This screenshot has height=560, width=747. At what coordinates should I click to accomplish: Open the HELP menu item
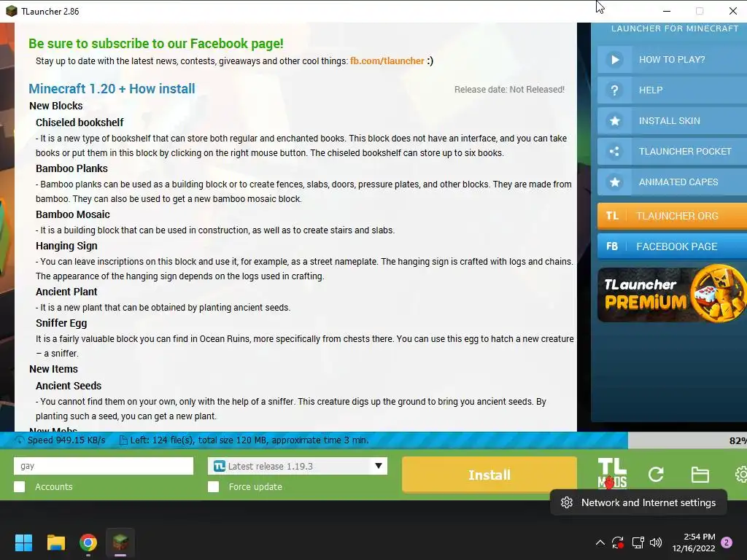672,90
